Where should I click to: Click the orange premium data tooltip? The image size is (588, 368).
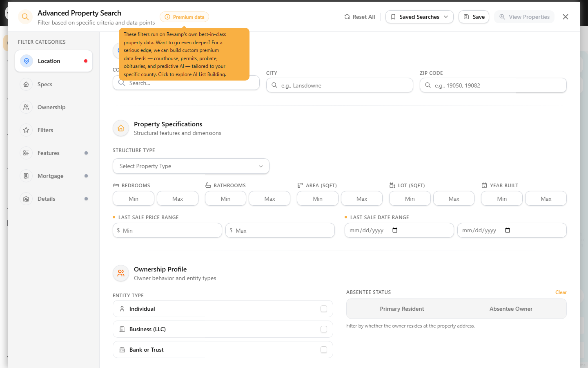184,54
